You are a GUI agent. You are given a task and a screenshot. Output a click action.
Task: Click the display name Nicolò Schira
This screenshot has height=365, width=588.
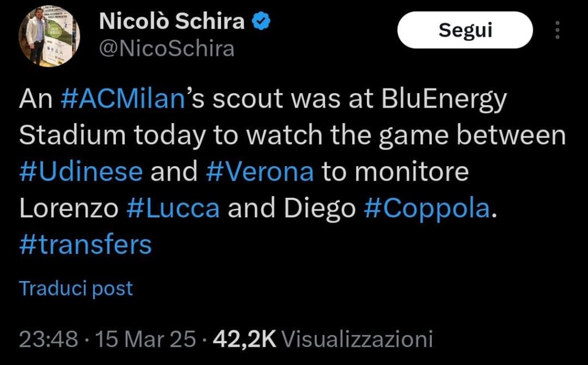172,20
